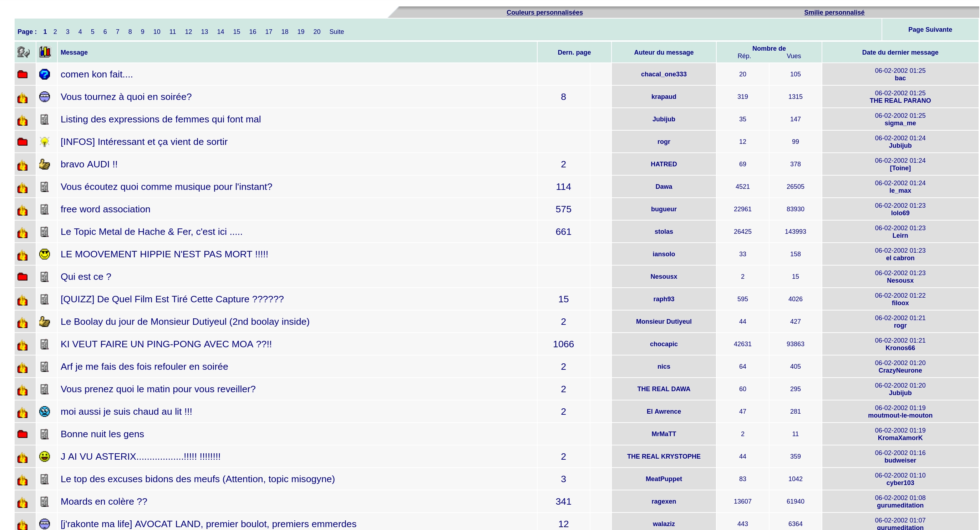Open the topic "Moards en colère ??"
This screenshot has width=980, height=530.
point(104,501)
